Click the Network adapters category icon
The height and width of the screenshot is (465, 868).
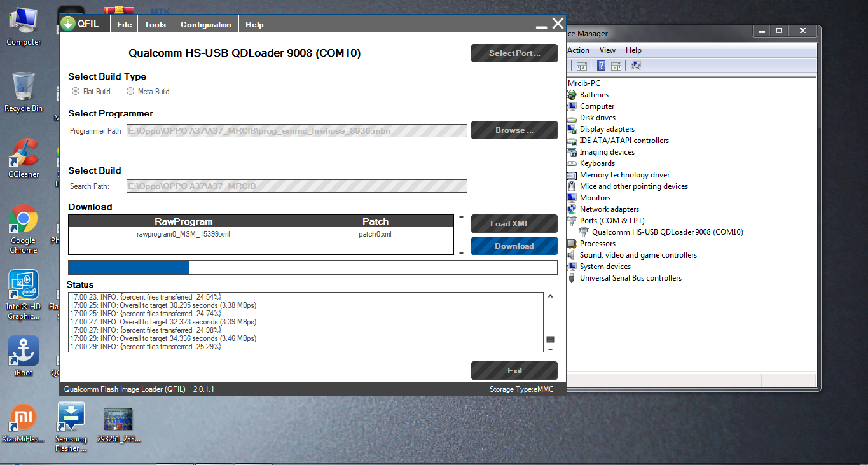tap(572, 209)
